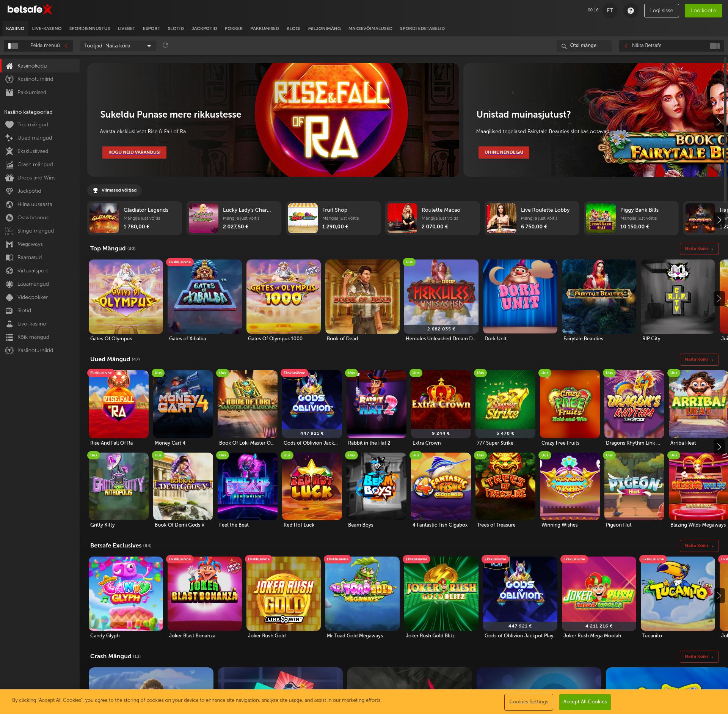
Task: Click the help question mark icon
Action: pos(631,11)
